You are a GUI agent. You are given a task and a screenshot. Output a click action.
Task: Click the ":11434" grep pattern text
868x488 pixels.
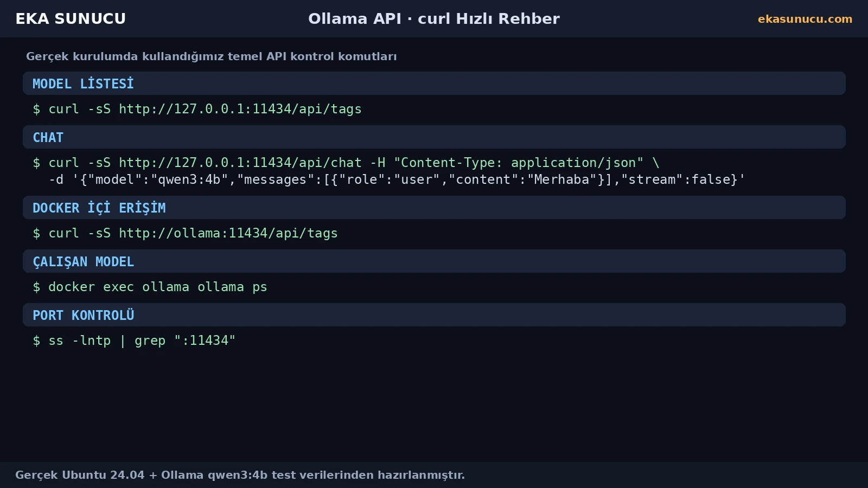(205, 341)
